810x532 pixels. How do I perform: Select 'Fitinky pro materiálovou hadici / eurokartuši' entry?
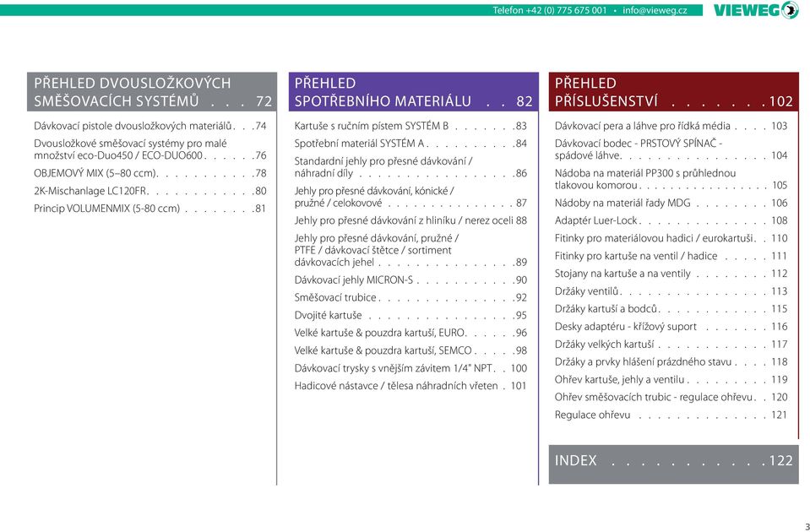[671, 237]
